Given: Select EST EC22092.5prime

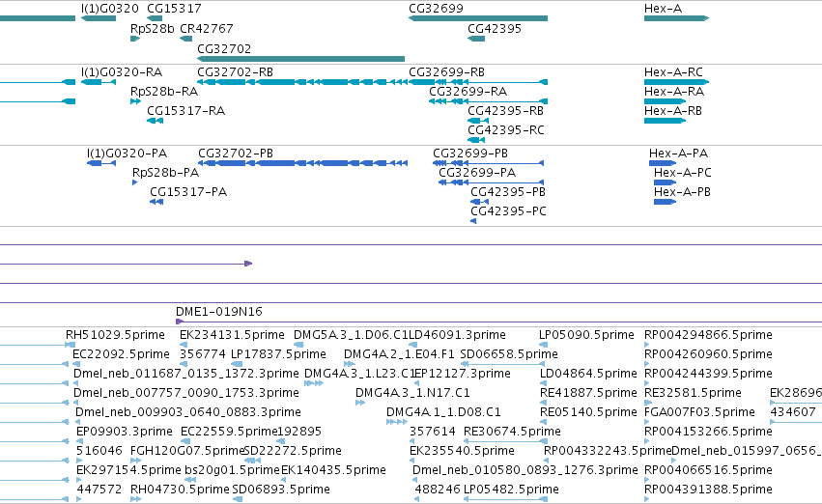Looking at the screenshot, I should click(121, 354).
